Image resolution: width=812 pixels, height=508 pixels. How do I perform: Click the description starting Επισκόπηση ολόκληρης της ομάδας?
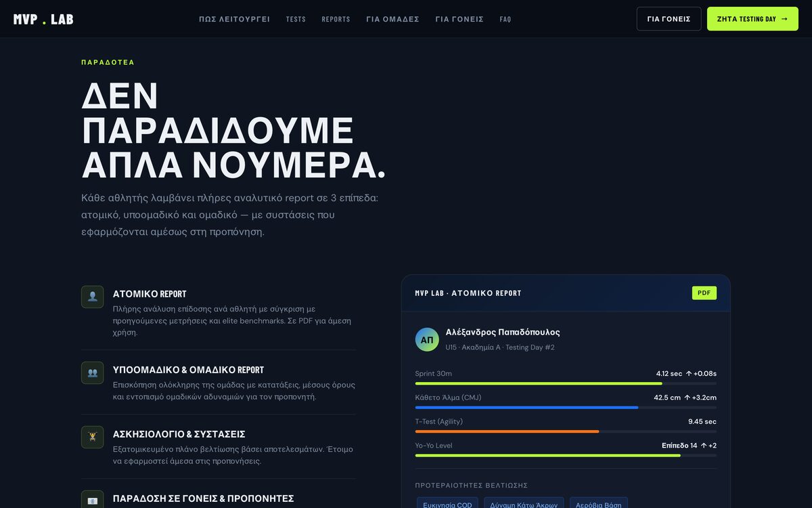(234, 391)
